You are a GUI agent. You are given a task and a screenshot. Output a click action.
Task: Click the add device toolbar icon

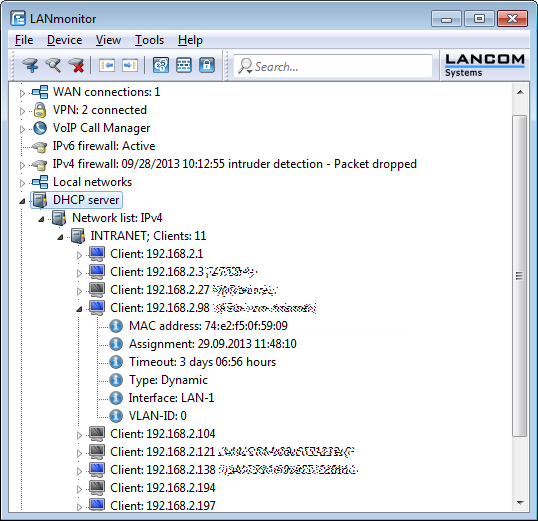point(30,65)
